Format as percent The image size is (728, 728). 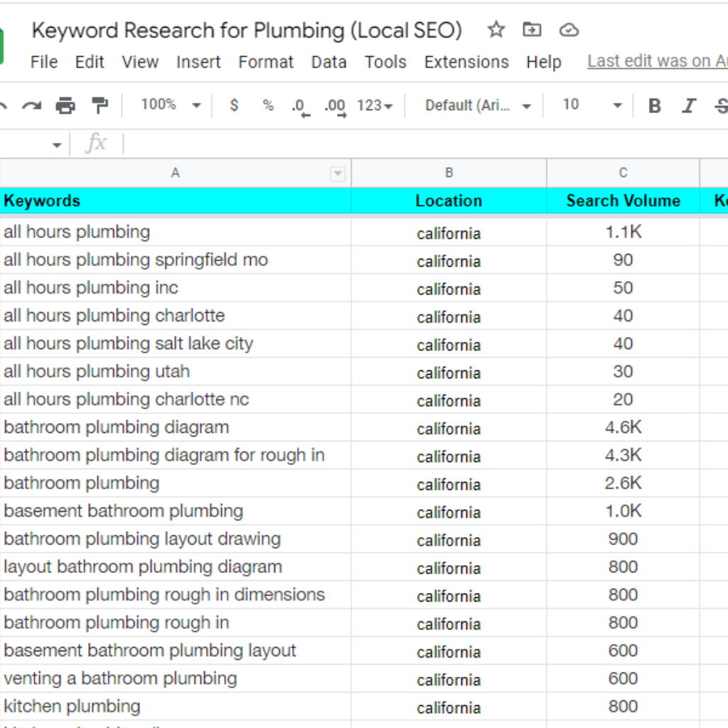[x=268, y=105]
